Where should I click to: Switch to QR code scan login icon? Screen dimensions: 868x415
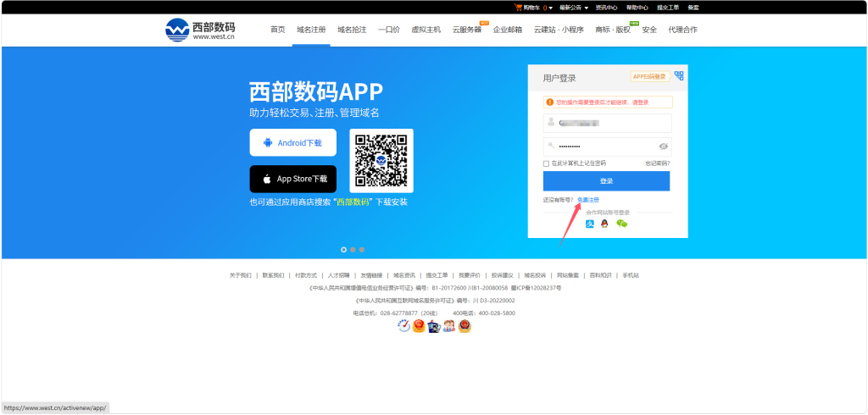tap(679, 76)
